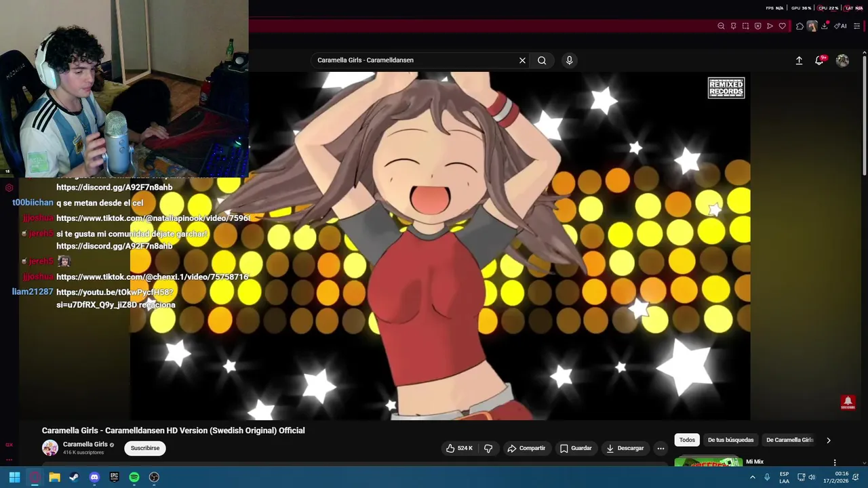Click the video title text
The height and width of the screenshot is (488, 868).
tap(173, 430)
